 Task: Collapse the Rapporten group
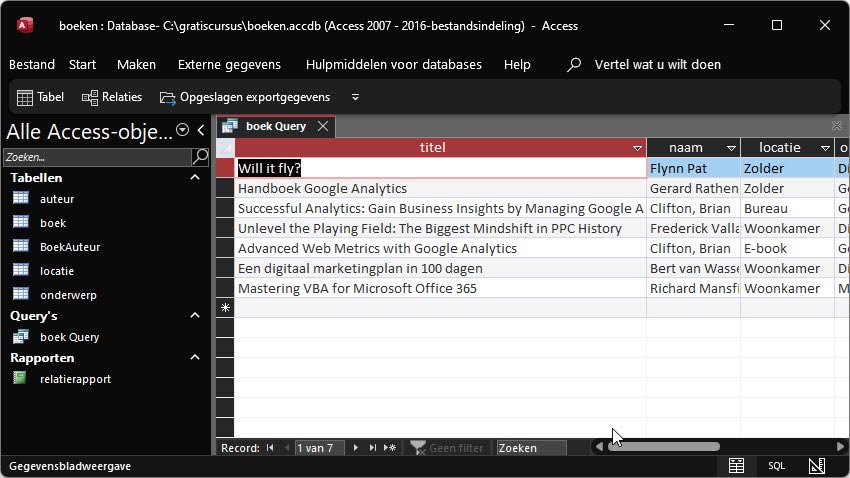(195, 357)
